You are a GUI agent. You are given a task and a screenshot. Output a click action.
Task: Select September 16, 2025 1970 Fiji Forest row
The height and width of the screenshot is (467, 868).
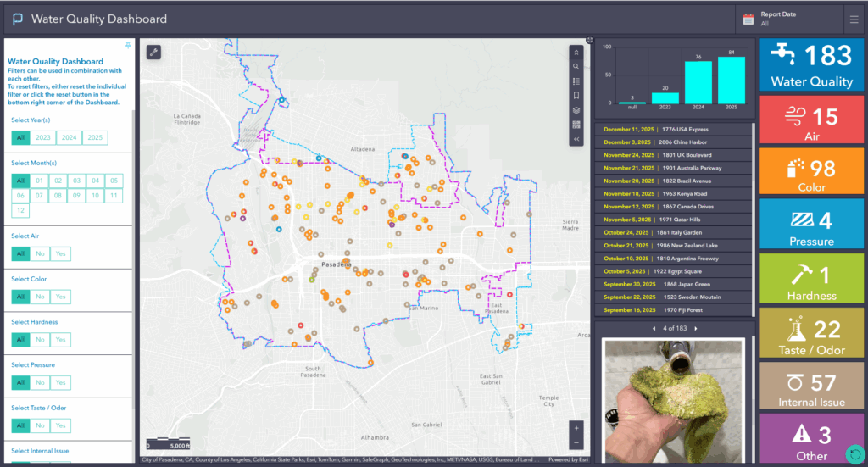pos(673,310)
